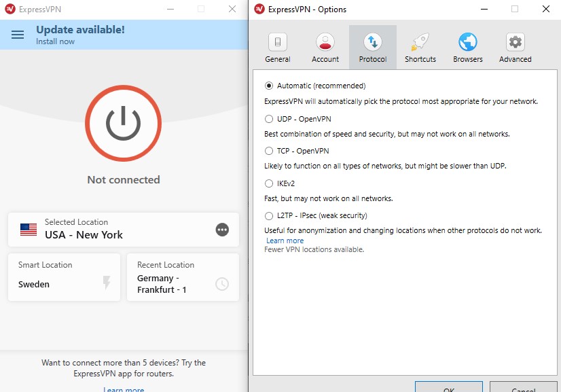The width and height of the screenshot is (561, 392).
Task: Open the Shortcuts options tab
Action: (x=420, y=48)
